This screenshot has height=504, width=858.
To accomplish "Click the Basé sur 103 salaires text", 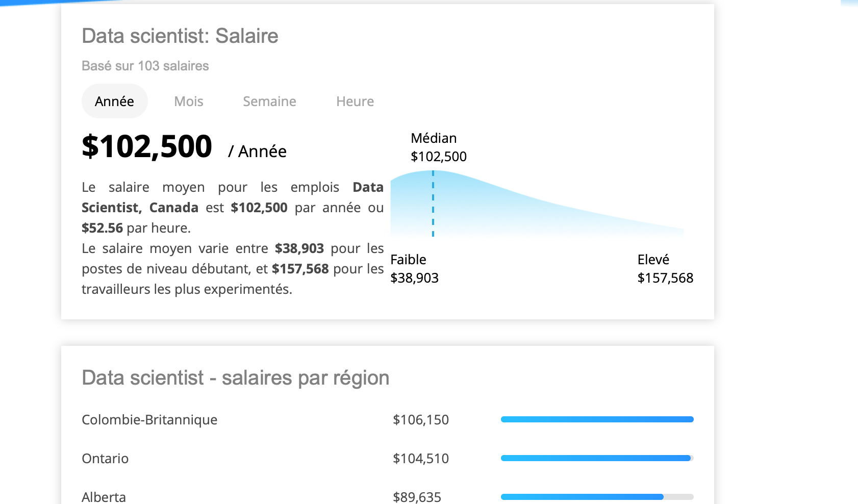I will 145,66.
